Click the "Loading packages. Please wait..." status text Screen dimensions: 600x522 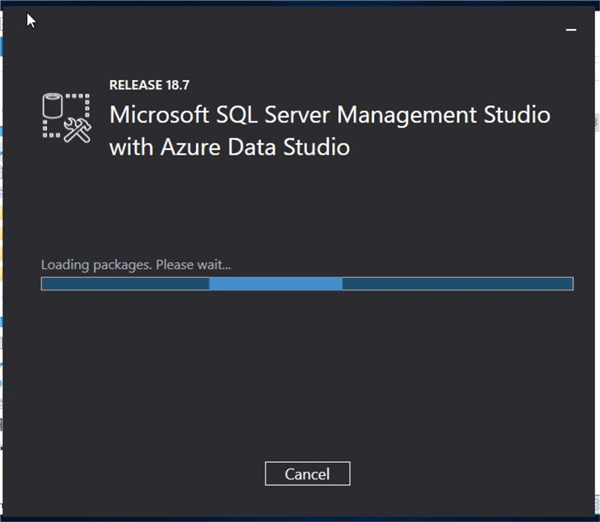click(x=136, y=265)
